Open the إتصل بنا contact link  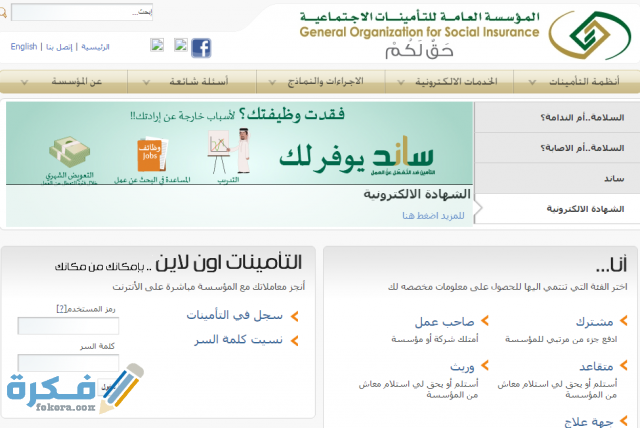(x=59, y=47)
